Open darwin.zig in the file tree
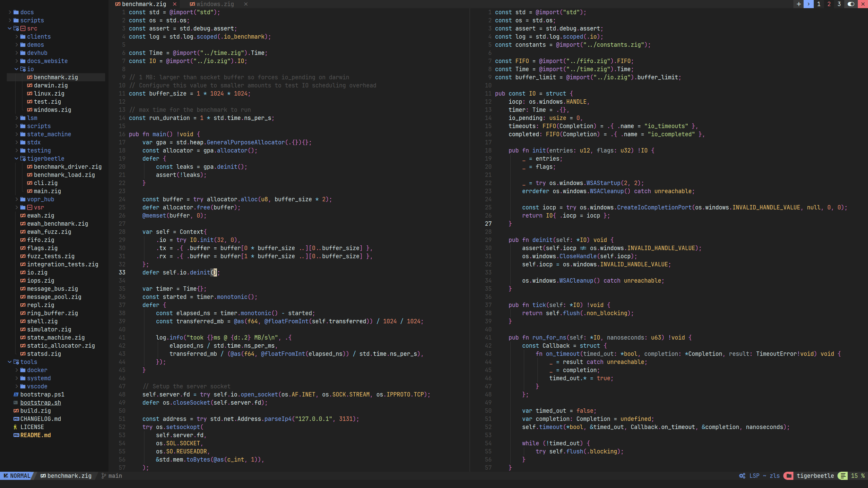The width and height of the screenshot is (868, 488). (51, 85)
